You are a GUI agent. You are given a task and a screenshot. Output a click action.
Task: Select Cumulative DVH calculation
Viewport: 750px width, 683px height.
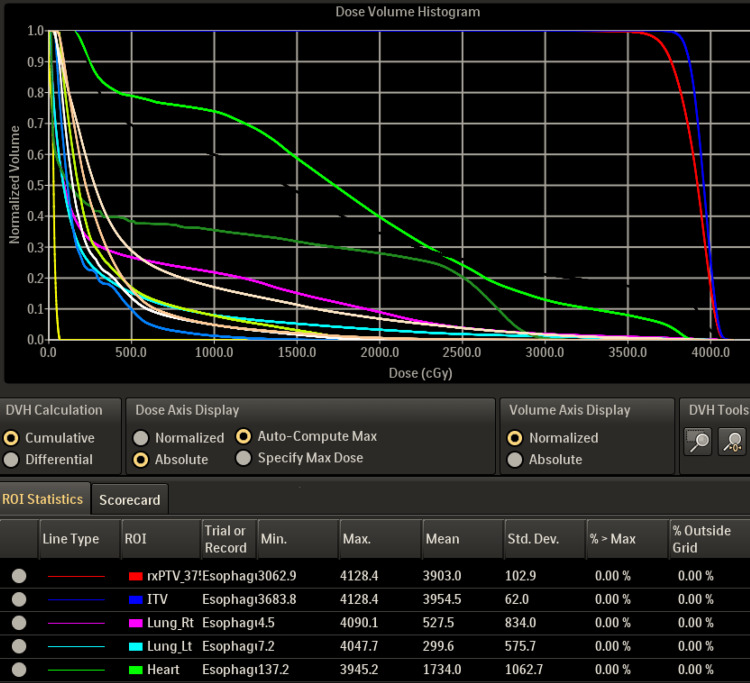click(11, 438)
